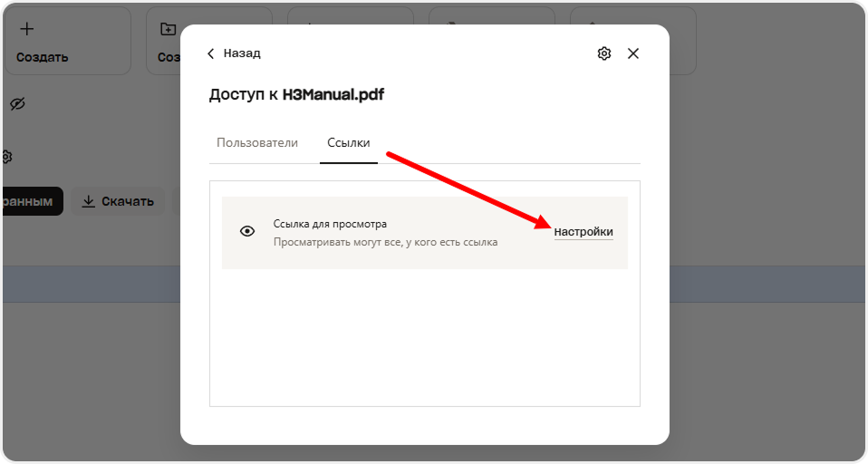
Task: Click the Создать label in the top card
Action: 42,57
